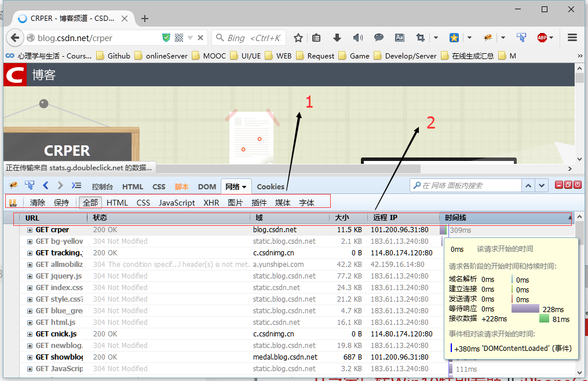Open the bookmarks list icon
This screenshot has height=381, width=588.
pos(316,38)
